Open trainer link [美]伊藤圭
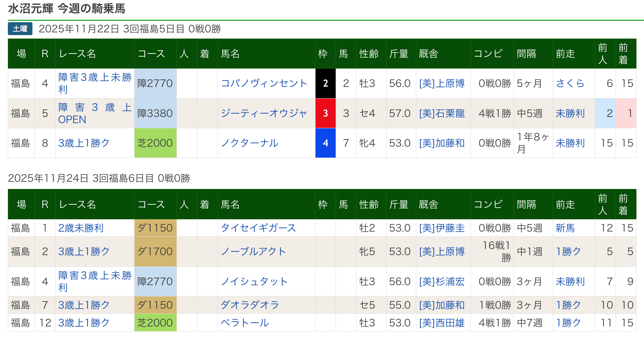 [442, 228]
